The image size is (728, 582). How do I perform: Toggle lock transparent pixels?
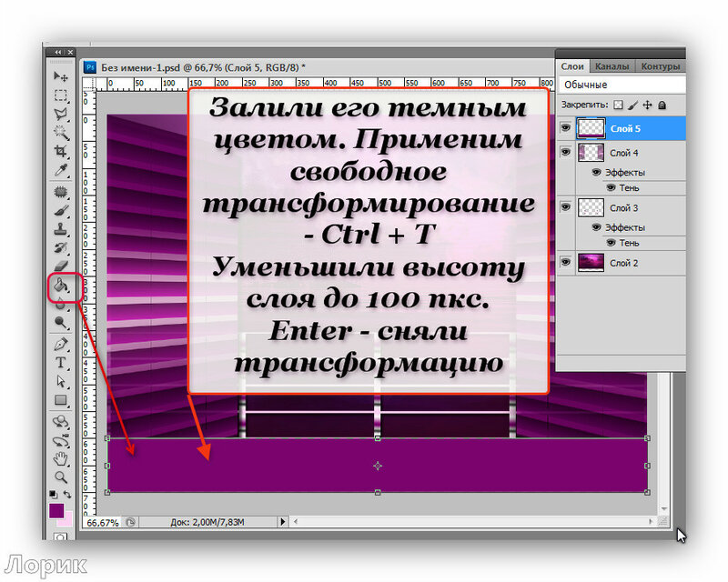618,105
